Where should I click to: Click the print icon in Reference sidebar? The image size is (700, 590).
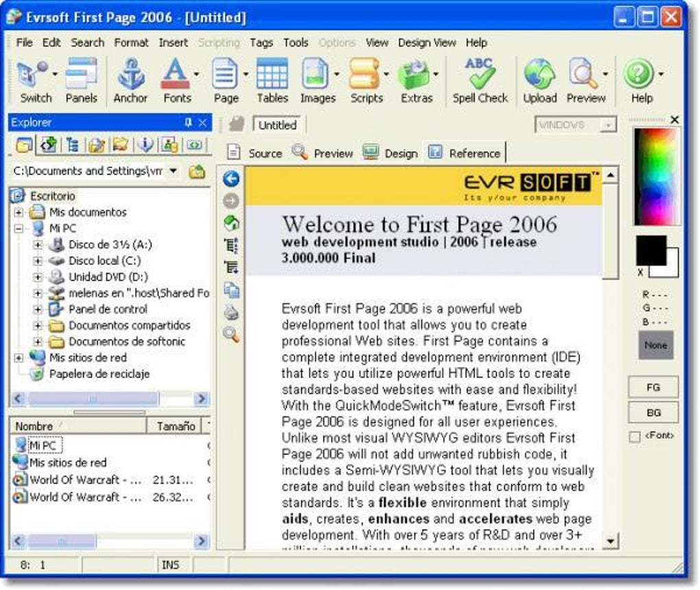click(x=231, y=312)
